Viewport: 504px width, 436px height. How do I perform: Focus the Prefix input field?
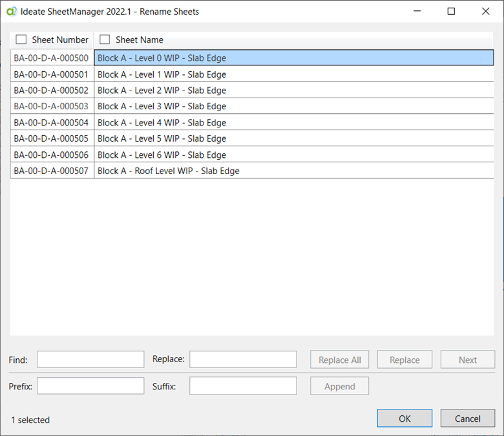(x=90, y=386)
